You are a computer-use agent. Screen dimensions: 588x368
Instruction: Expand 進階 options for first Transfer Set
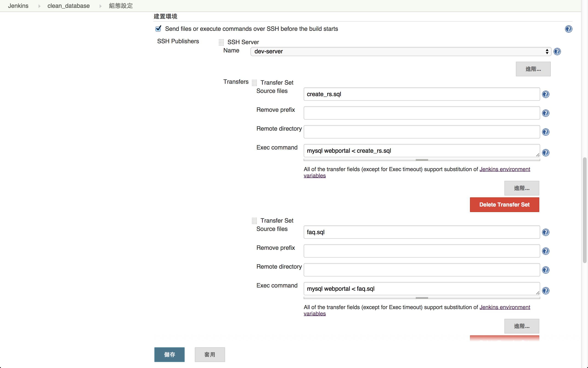[x=522, y=188]
